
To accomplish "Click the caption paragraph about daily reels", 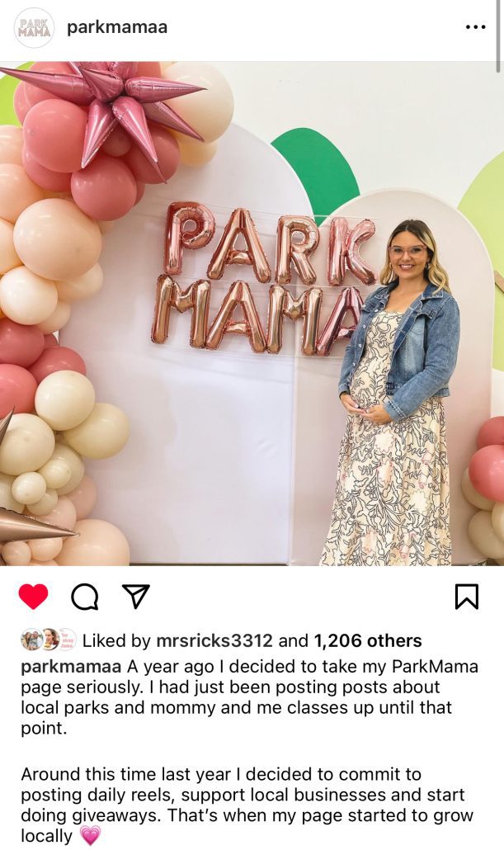I will pyautogui.click(x=247, y=805).
